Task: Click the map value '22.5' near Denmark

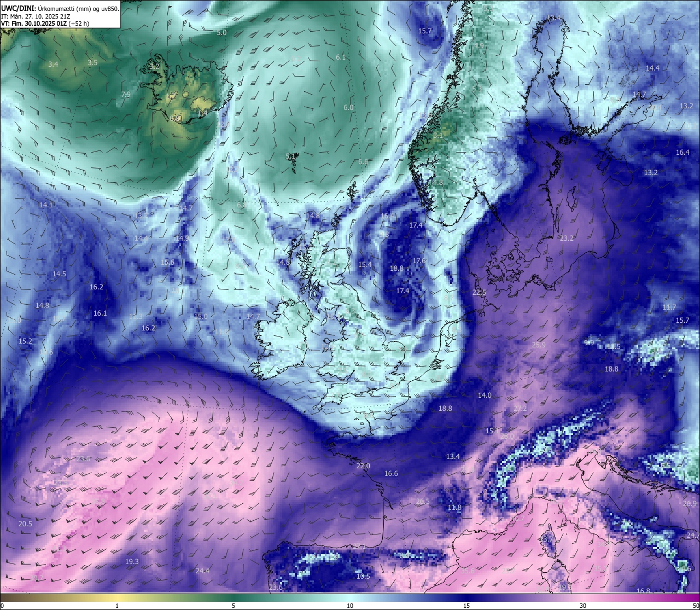Action: [479, 293]
